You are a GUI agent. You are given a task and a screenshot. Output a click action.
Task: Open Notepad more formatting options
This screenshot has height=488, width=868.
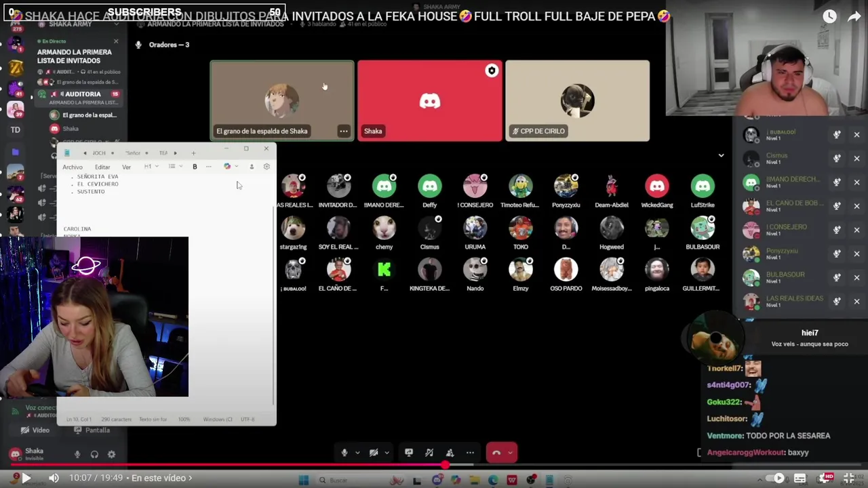point(209,167)
